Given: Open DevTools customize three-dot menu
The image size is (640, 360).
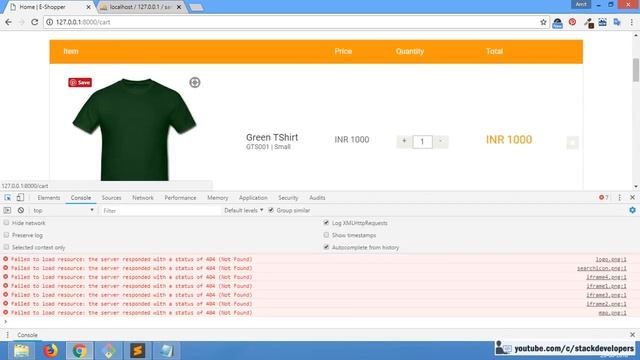Looking at the screenshot, I should 620,198.
